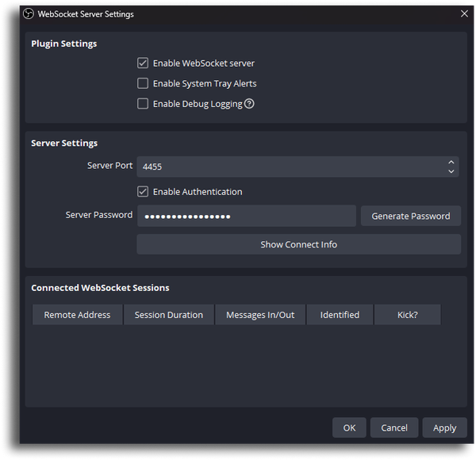Uncheck Enable Authentication
Viewport: 476px width, 460px height.
point(143,192)
